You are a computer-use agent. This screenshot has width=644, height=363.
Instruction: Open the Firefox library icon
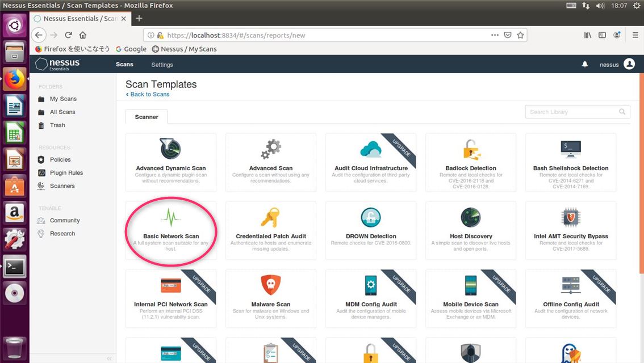pyautogui.click(x=588, y=35)
